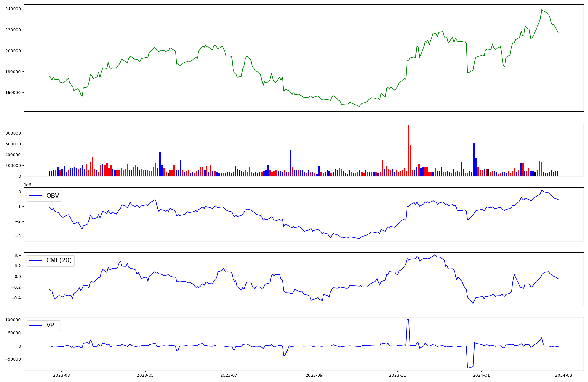Click the 160000 price axis tick label
This screenshot has height=382, width=588.
coord(13,93)
